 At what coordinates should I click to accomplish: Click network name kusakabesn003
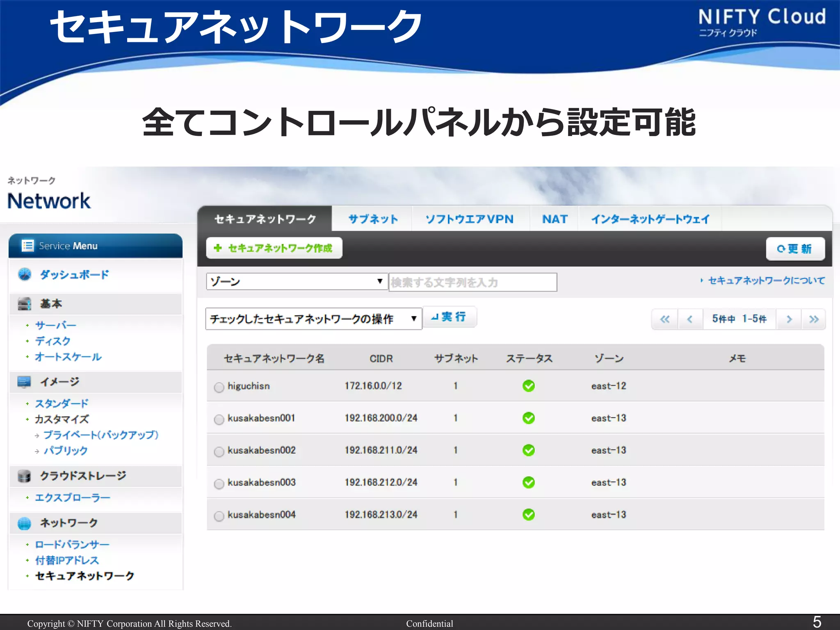[x=262, y=482]
